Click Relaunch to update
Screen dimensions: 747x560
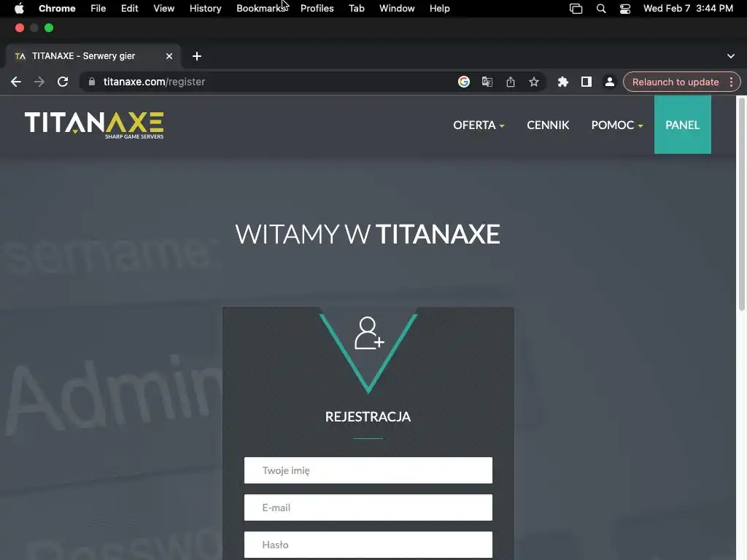pyautogui.click(x=675, y=82)
